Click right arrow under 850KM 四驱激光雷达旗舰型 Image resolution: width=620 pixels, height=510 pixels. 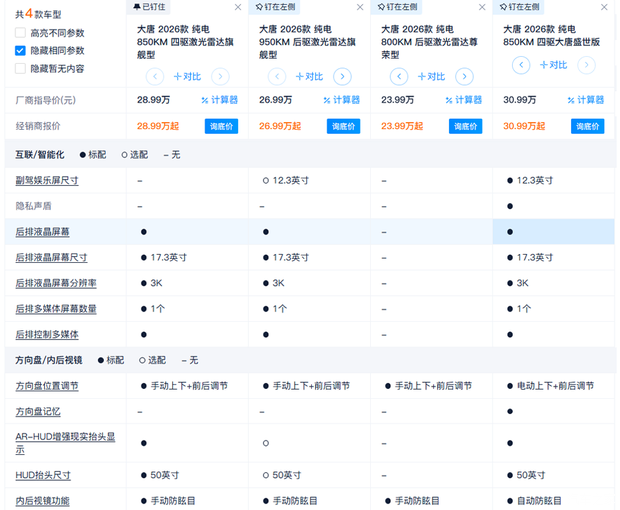(x=220, y=76)
